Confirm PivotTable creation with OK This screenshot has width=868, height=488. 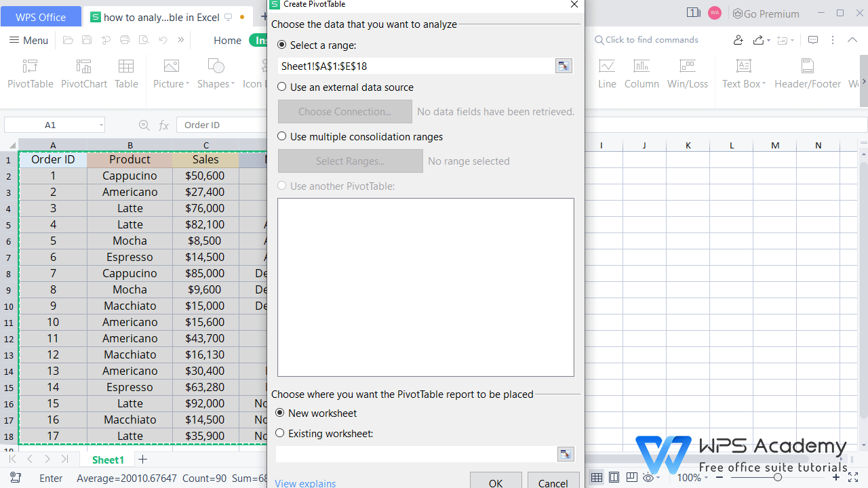[x=496, y=481]
